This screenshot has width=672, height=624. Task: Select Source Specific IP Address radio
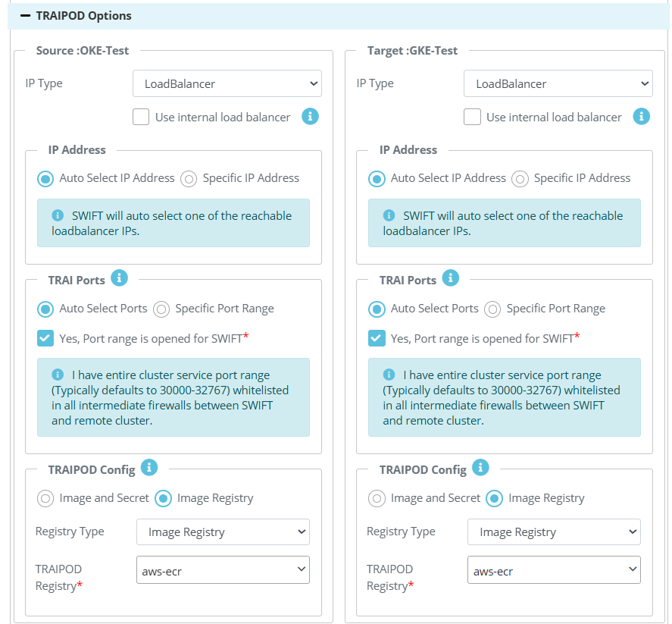tap(189, 179)
